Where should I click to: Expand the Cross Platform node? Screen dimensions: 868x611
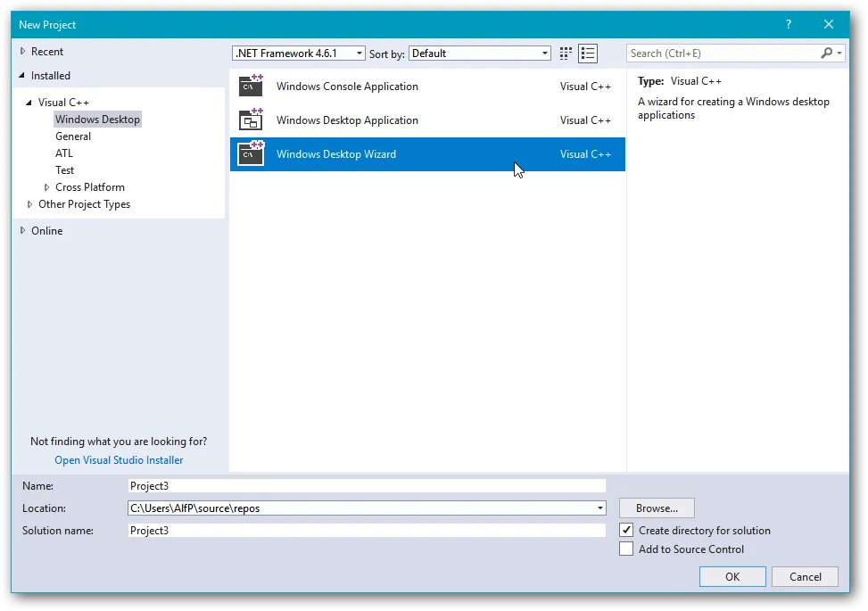click(x=47, y=187)
